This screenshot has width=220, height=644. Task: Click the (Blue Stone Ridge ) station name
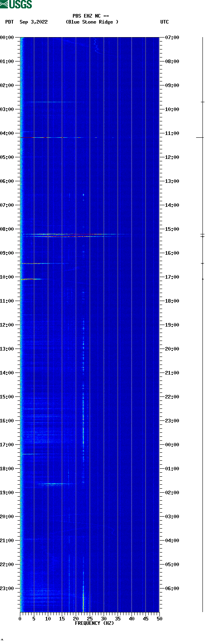[x=92, y=22]
